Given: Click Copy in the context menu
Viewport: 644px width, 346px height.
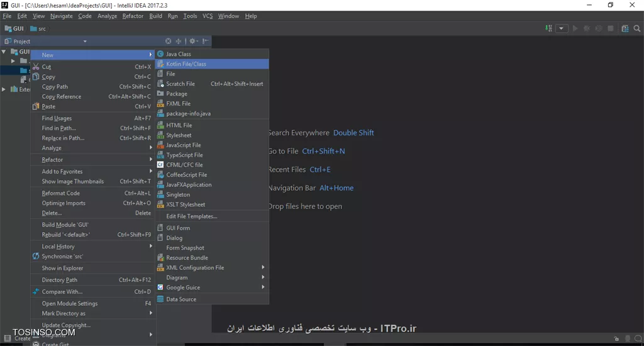Looking at the screenshot, I should coord(92,77).
